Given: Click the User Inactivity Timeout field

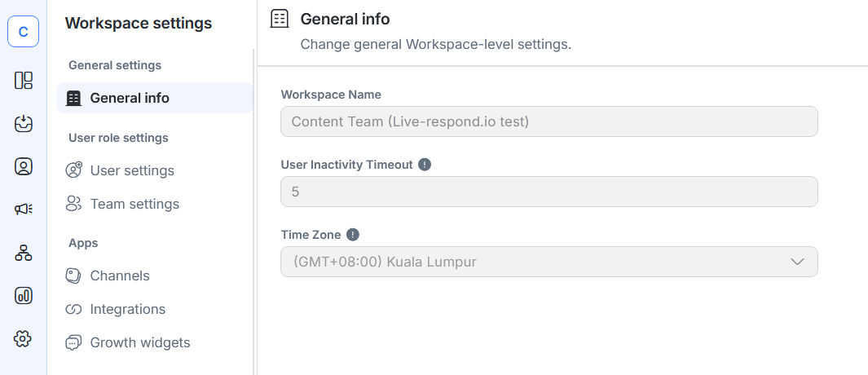Looking at the screenshot, I should (549, 192).
